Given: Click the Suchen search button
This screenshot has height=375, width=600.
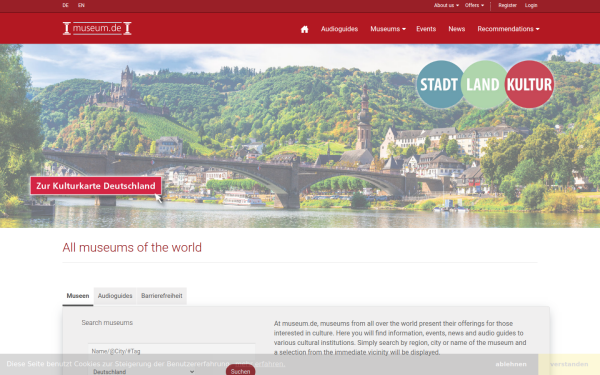Looking at the screenshot, I should pos(240,371).
